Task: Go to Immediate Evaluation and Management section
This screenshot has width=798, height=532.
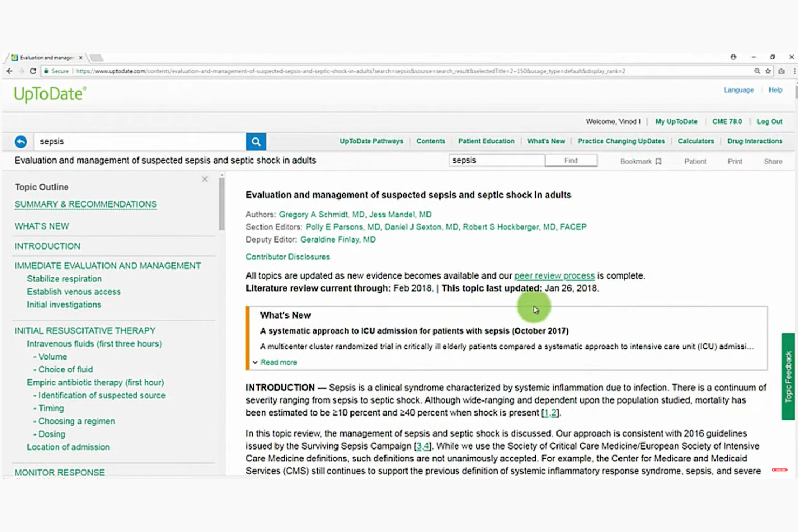Action: (x=108, y=266)
